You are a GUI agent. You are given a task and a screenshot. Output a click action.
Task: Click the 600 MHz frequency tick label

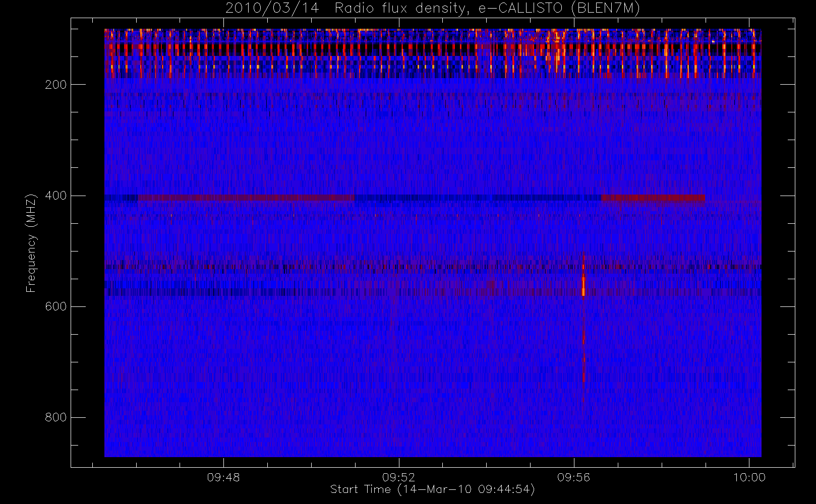point(55,306)
